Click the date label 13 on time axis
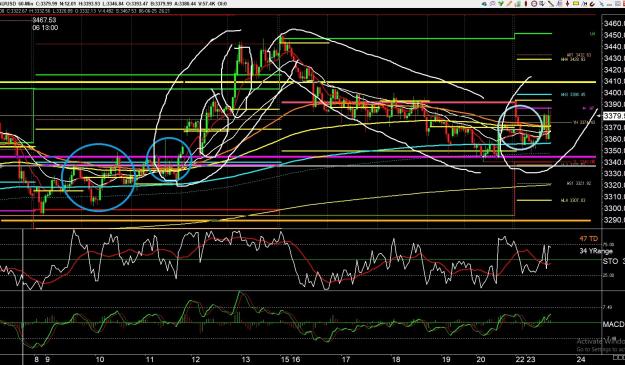Viewport: 625px width, 365px height. pyautogui.click(x=246, y=360)
